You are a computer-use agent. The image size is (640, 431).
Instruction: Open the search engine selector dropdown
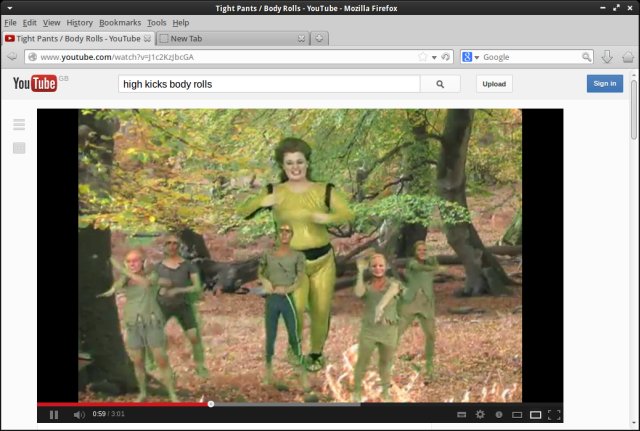[470, 57]
